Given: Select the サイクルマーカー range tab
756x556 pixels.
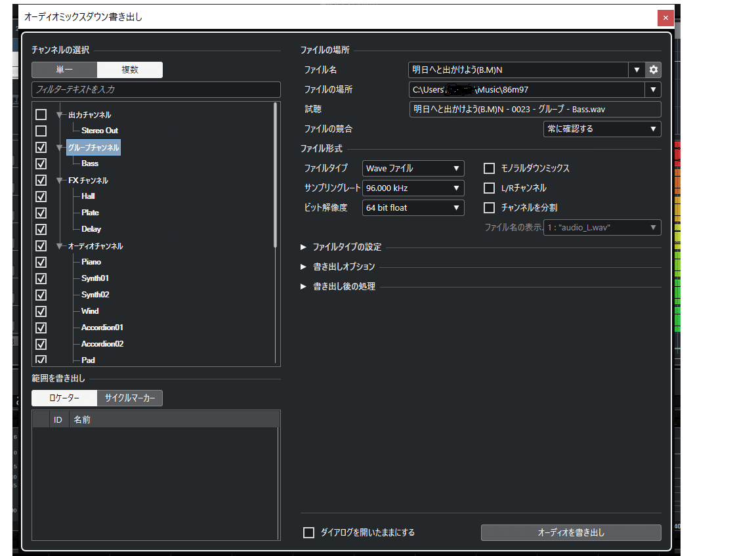Looking at the screenshot, I should coord(130,398).
